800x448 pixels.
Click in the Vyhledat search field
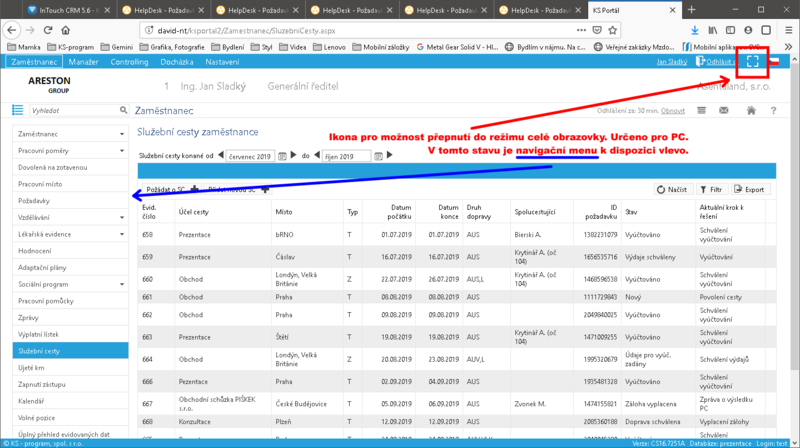click(74, 110)
